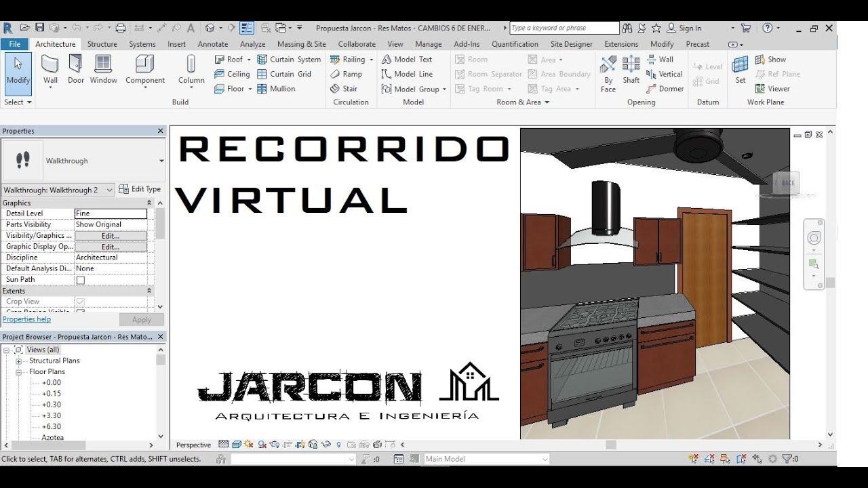Select the Opening By Face tool
The height and width of the screenshot is (488, 868).
[x=608, y=73]
